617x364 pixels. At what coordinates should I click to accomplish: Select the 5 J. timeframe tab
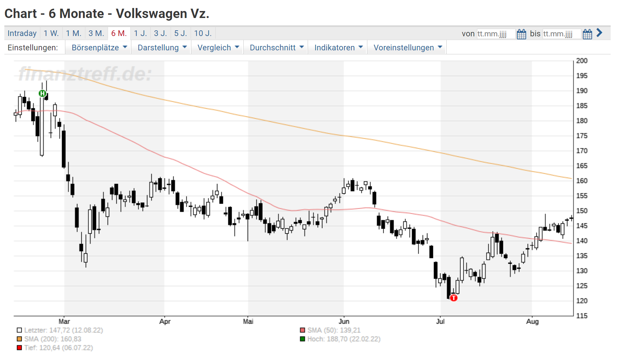[181, 33]
